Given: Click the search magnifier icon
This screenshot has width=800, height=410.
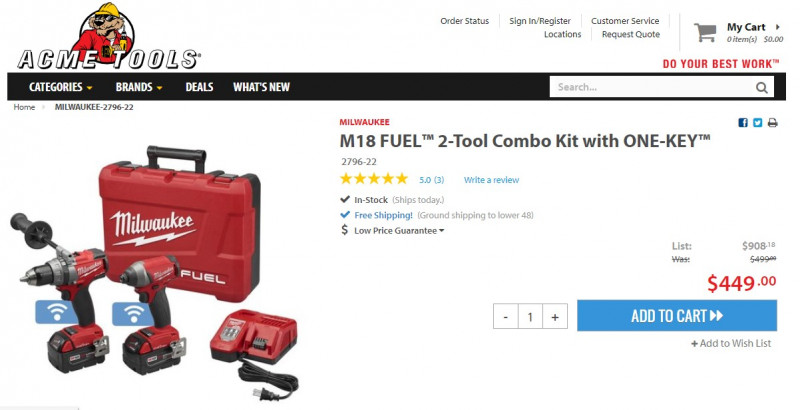Looking at the screenshot, I should click(x=762, y=87).
